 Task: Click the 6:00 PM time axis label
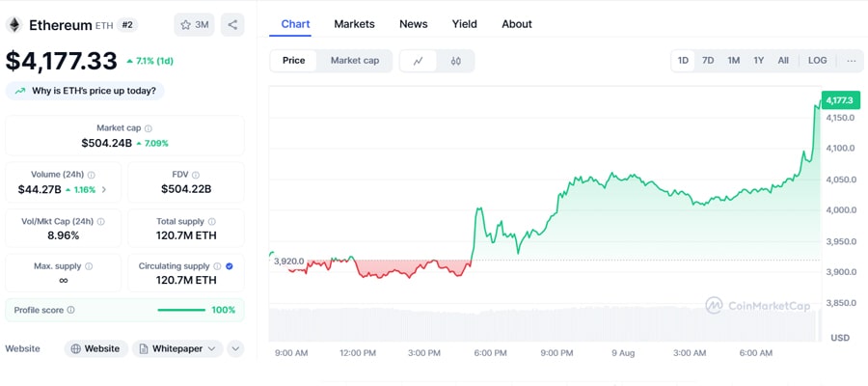point(491,353)
